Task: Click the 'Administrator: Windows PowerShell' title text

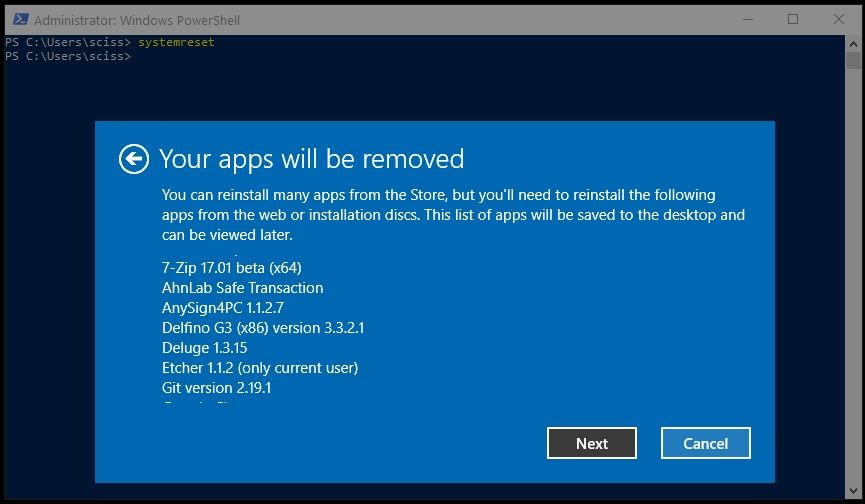Action: click(x=137, y=20)
